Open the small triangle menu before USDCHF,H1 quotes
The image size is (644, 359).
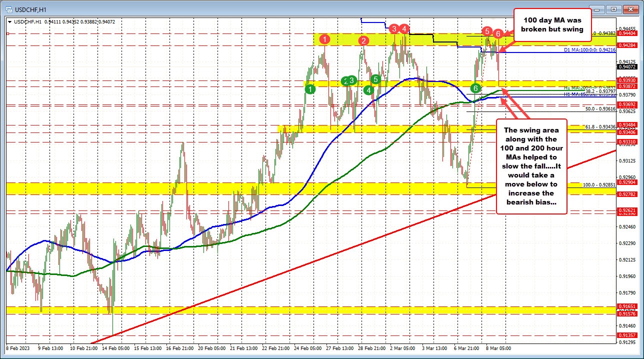[x=9, y=21]
